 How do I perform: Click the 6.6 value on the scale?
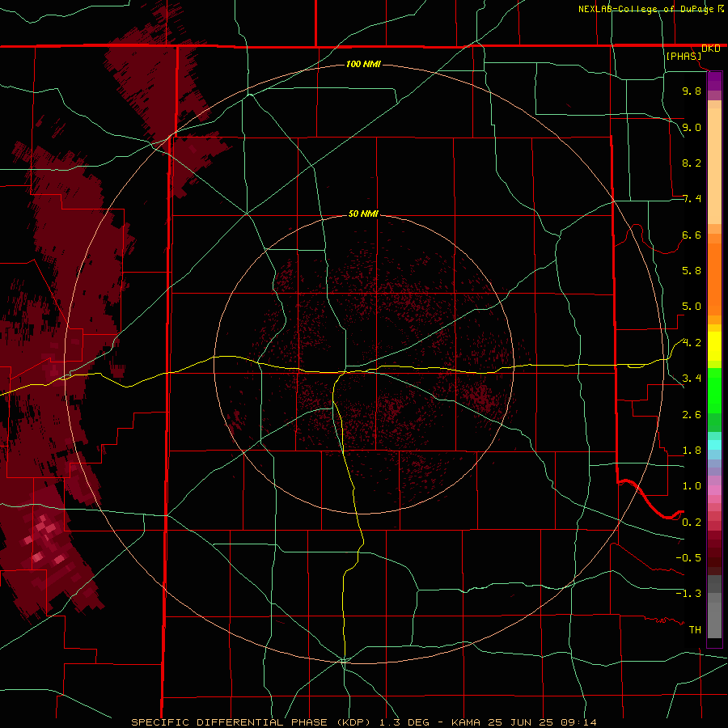pos(692,235)
